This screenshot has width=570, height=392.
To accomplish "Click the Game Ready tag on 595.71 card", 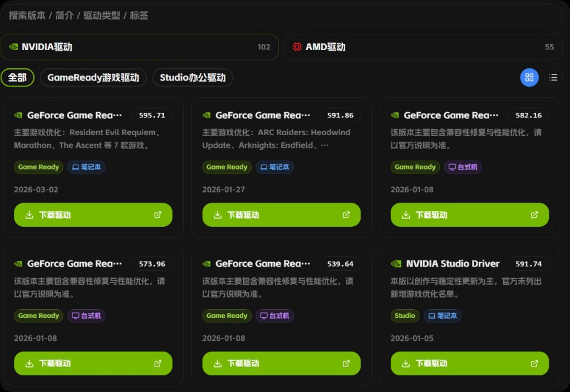I will [38, 167].
